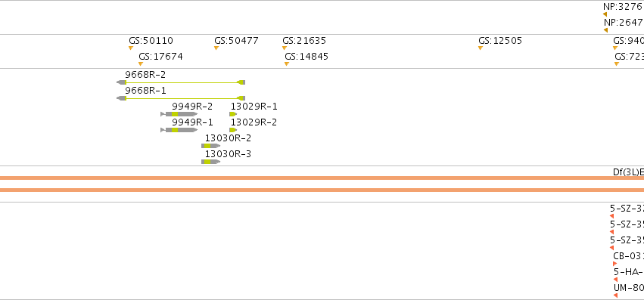
Task: Click the GS:50110 insertion triangle marker
Action: (131, 48)
